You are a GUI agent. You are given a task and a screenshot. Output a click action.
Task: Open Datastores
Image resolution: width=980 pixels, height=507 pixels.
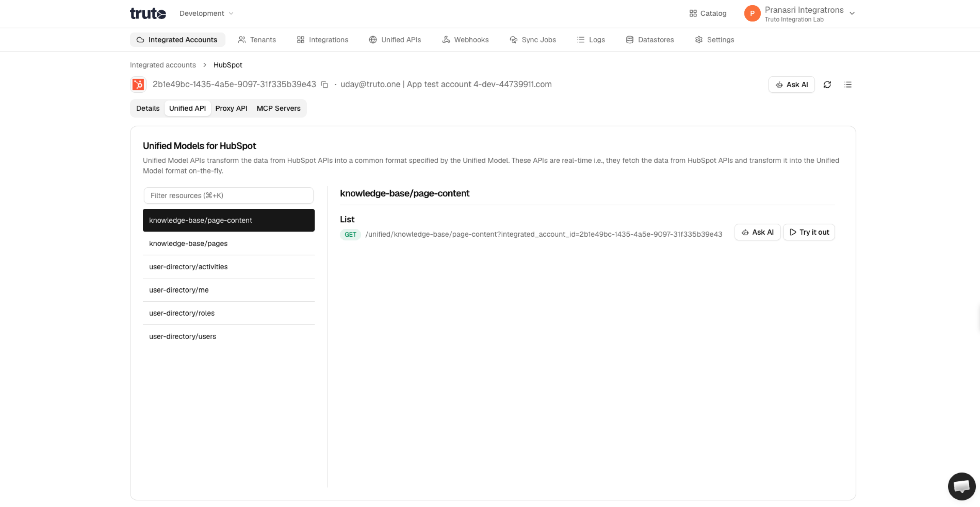pos(650,39)
